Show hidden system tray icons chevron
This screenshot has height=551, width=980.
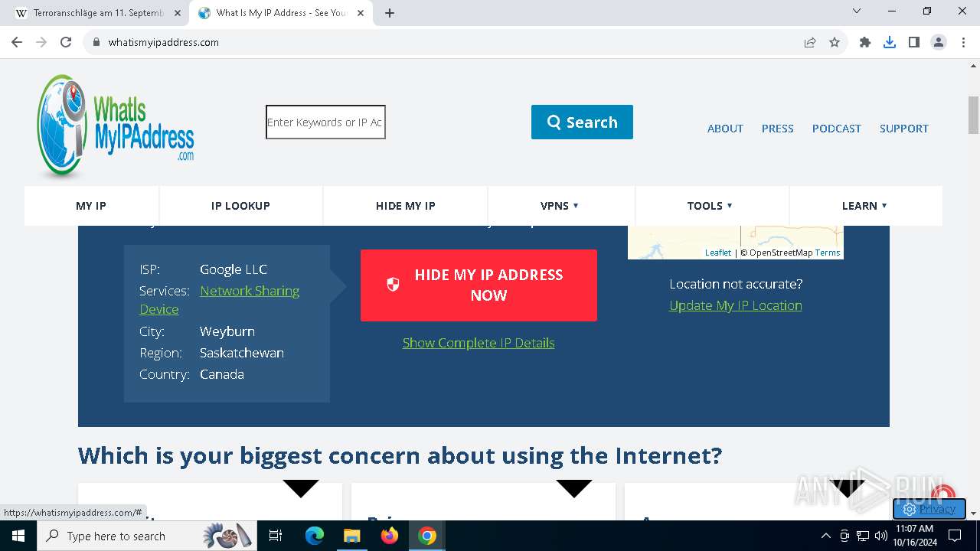click(x=825, y=536)
